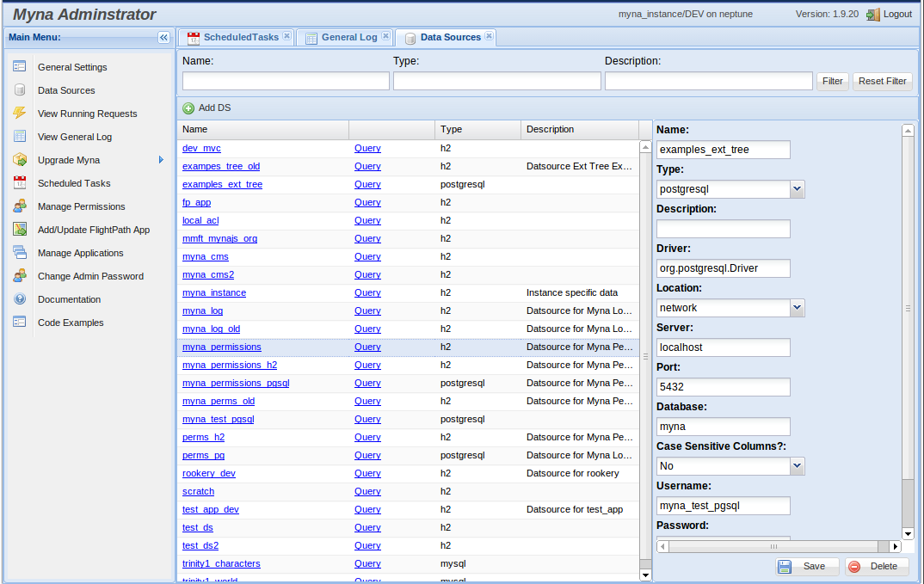Open the Case Sensitive Columns dropdown

tap(796, 465)
